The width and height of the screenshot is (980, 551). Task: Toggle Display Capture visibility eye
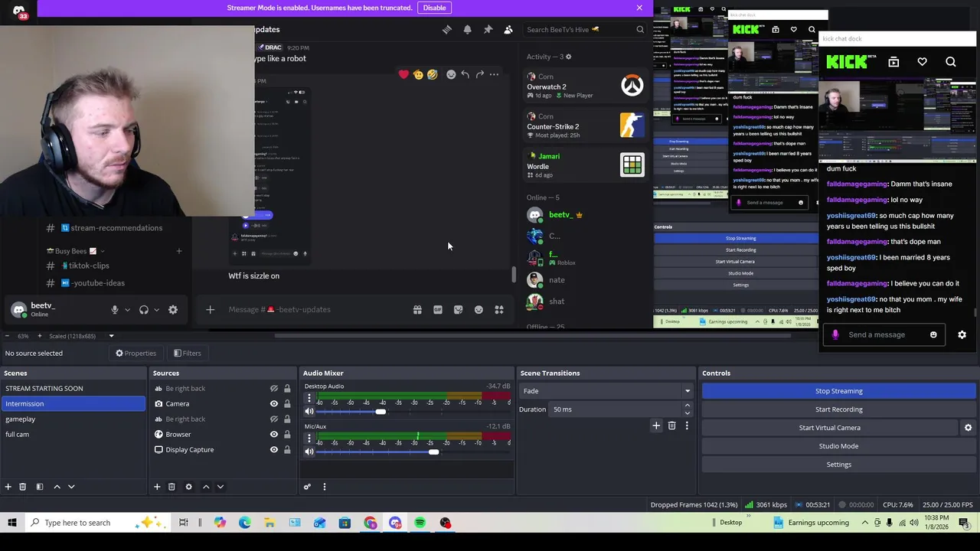tap(273, 449)
